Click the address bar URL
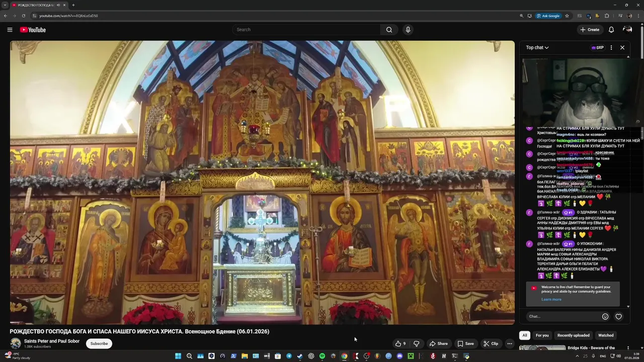This screenshot has width=644, height=362. pos(68,16)
